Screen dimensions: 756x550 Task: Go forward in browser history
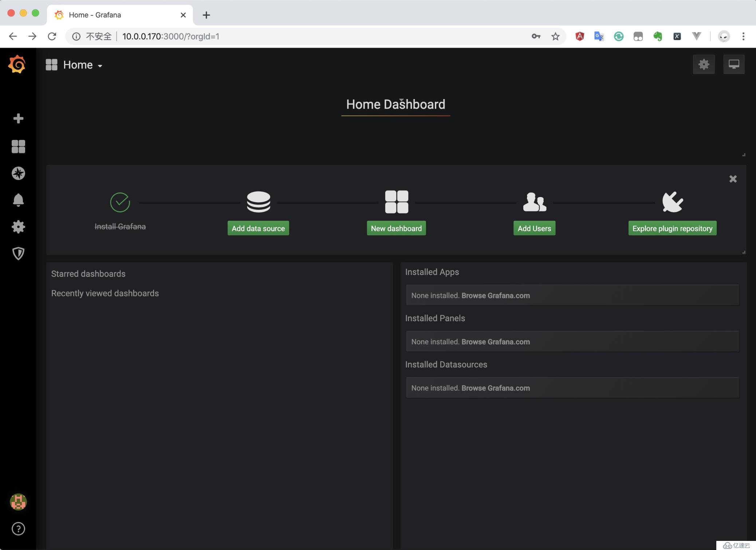[x=32, y=36]
